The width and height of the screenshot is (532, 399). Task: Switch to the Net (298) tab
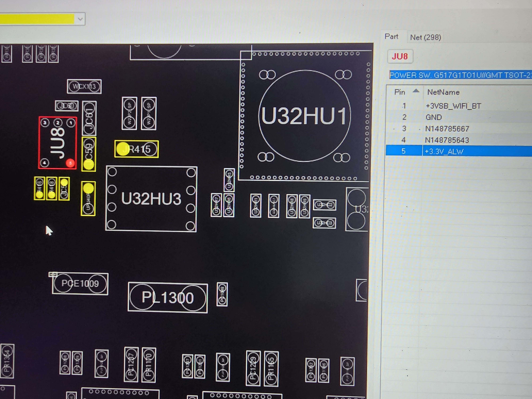tap(425, 37)
